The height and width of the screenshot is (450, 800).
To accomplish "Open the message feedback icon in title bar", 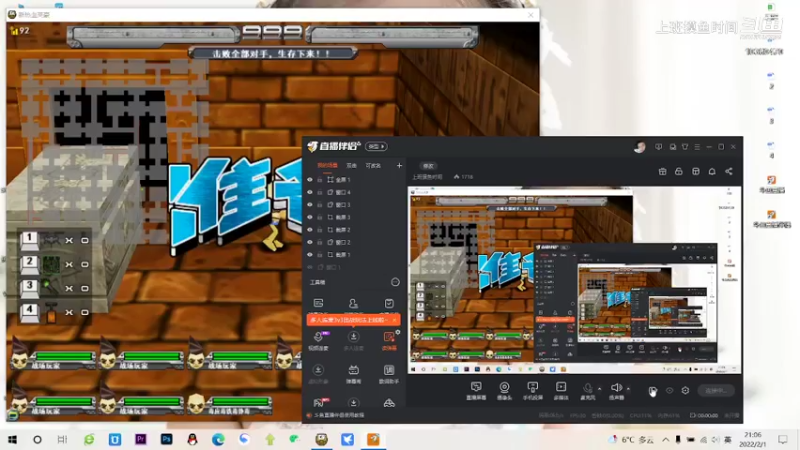I will (659, 147).
